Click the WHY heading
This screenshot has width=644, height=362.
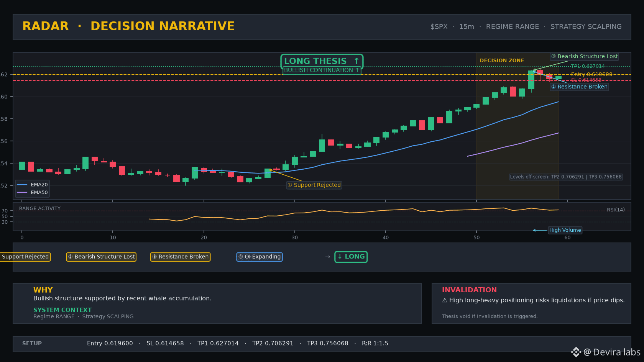[x=43, y=290]
